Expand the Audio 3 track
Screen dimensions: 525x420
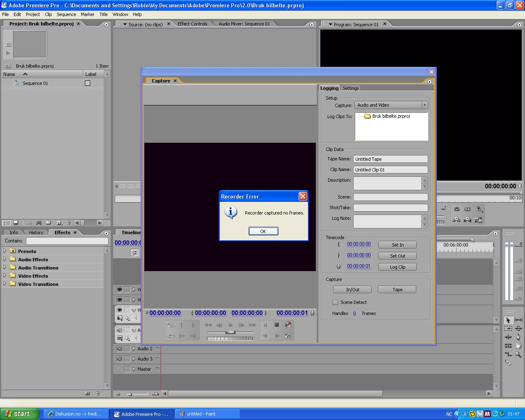point(134,359)
